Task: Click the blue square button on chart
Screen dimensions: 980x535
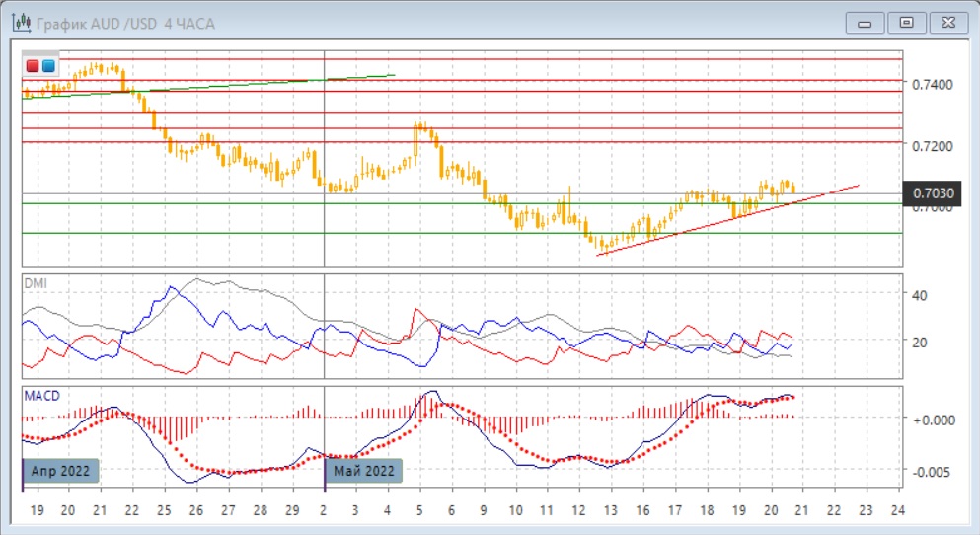Action: coord(47,66)
